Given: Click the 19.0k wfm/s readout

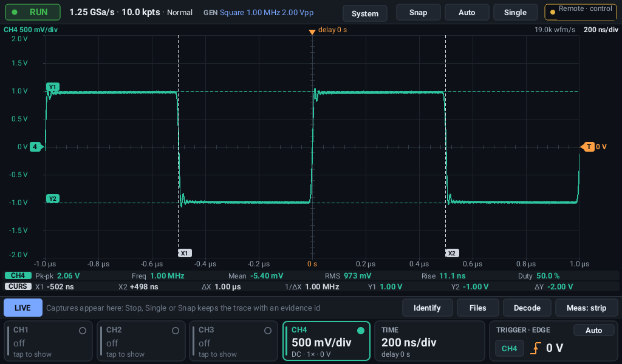Looking at the screenshot, I should (x=555, y=30).
